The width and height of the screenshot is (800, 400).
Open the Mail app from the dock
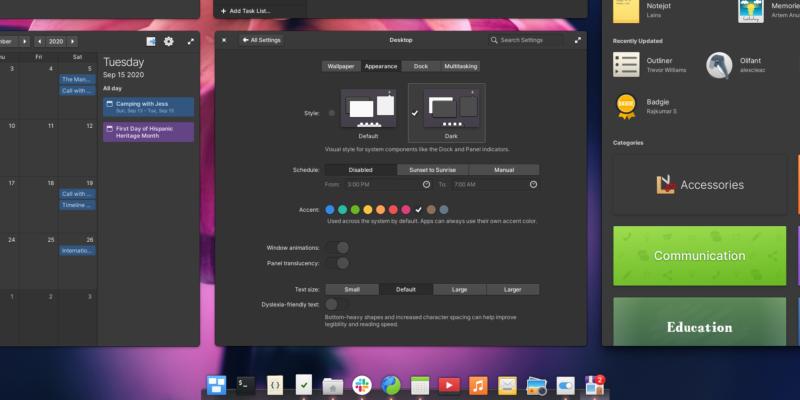tap(507, 385)
